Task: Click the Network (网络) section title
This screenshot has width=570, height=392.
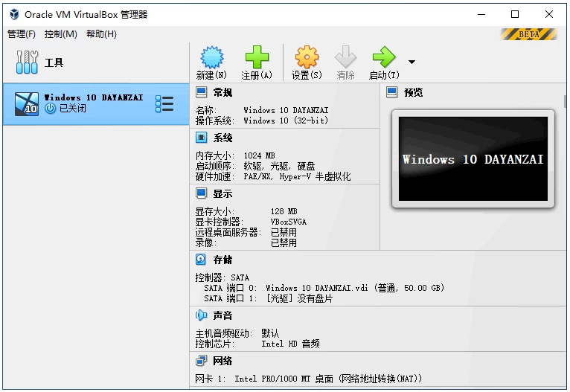Action: point(222,361)
